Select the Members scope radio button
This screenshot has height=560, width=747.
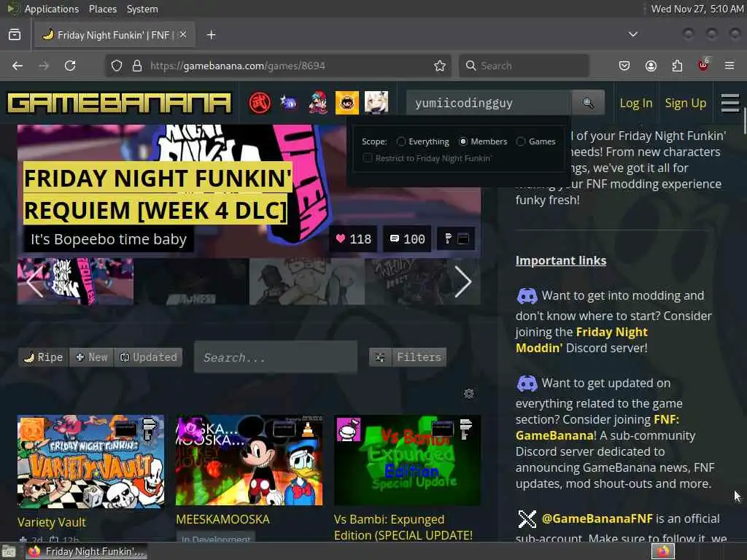click(463, 141)
